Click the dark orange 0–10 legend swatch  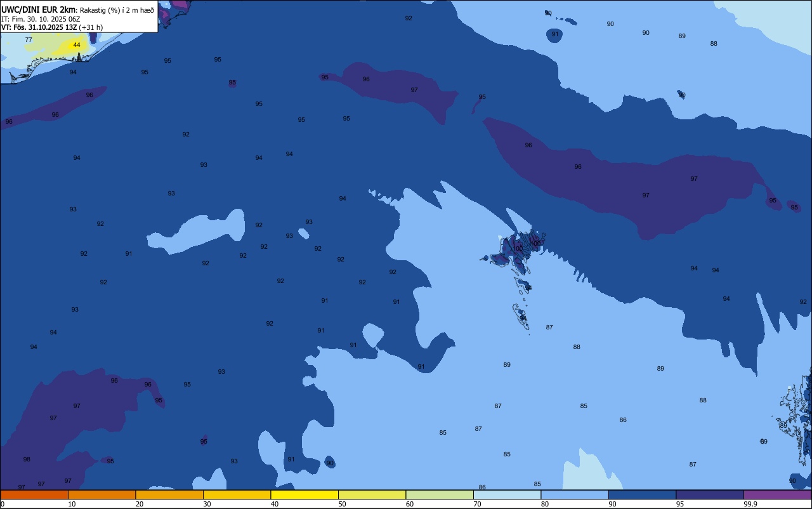click(34, 494)
